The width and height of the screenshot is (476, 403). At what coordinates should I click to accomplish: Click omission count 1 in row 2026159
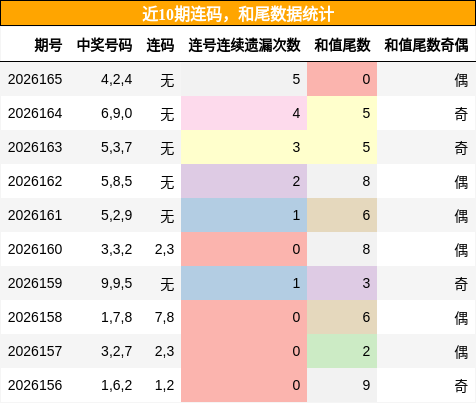click(244, 283)
